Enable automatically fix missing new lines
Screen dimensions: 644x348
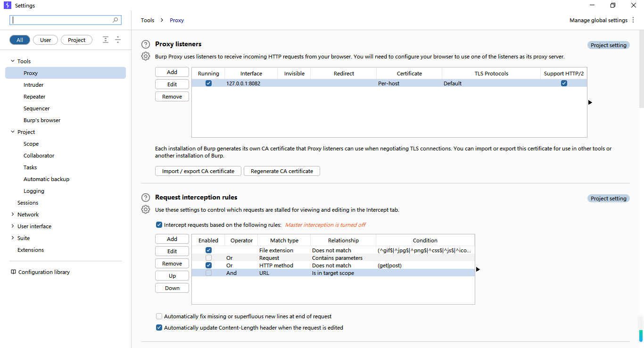coord(159,316)
